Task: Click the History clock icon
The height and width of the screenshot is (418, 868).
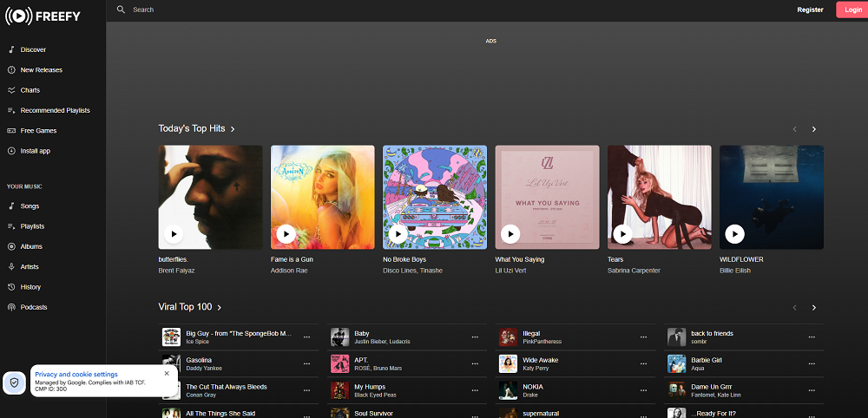Action: tap(10, 287)
